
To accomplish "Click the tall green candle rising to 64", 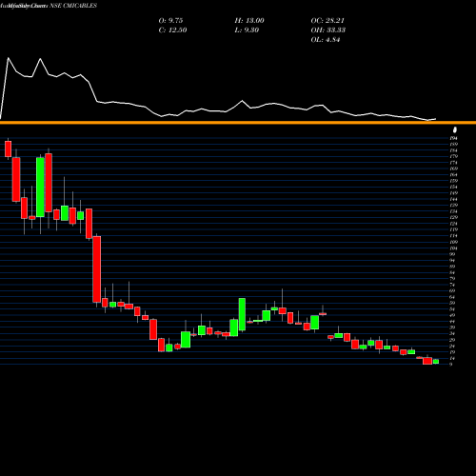I will [242, 314].
